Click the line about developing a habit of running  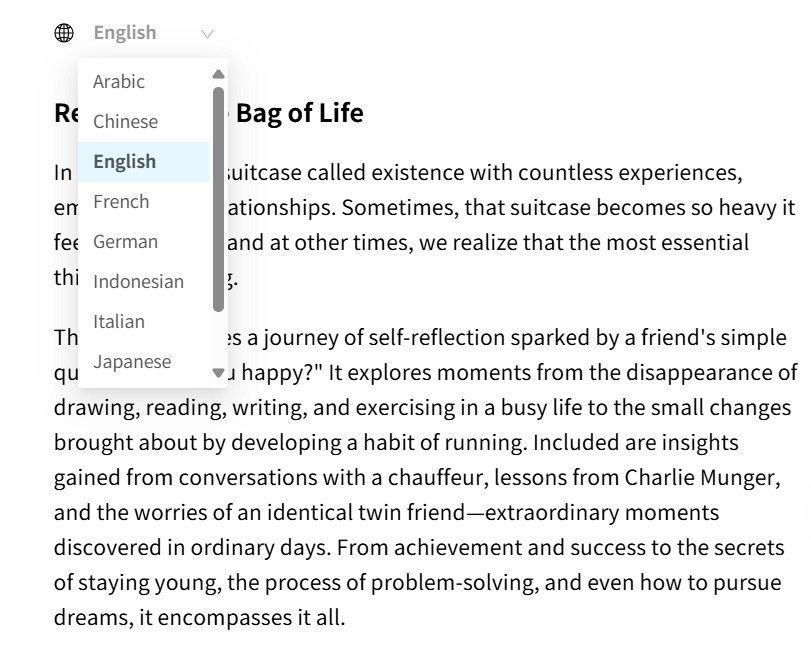[x=396, y=443]
